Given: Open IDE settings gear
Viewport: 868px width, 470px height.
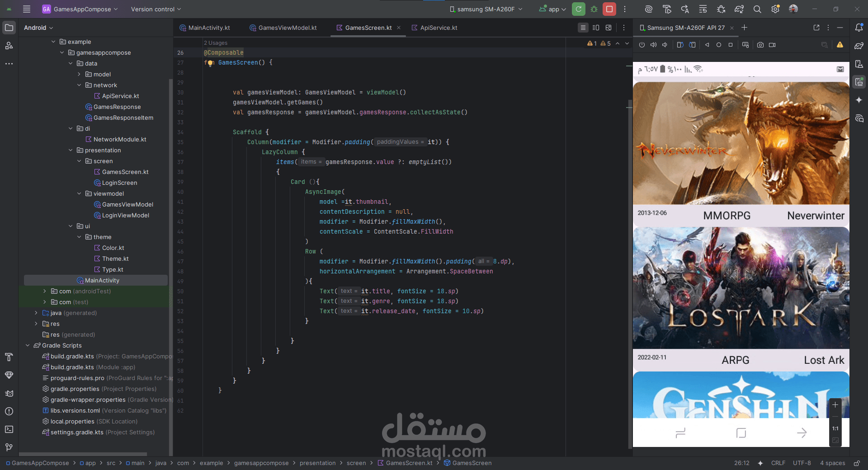Looking at the screenshot, I should pyautogui.click(x=775, y=9).
